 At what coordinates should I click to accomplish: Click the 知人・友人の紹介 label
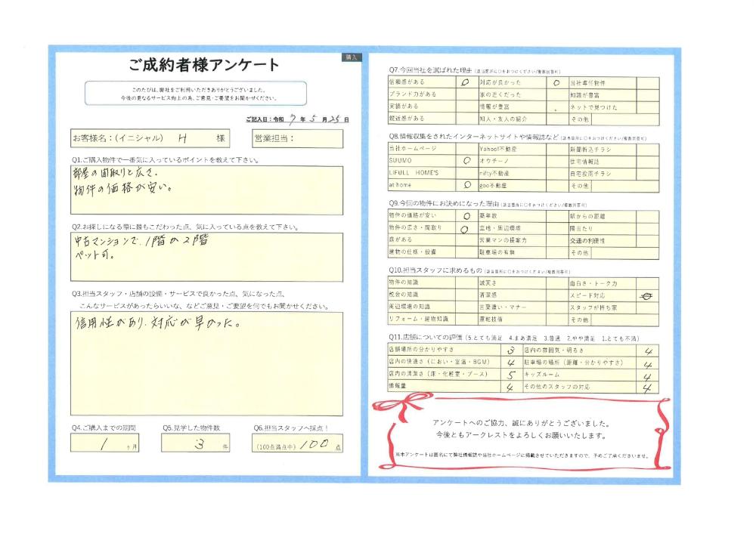click(x=503, y=119)
